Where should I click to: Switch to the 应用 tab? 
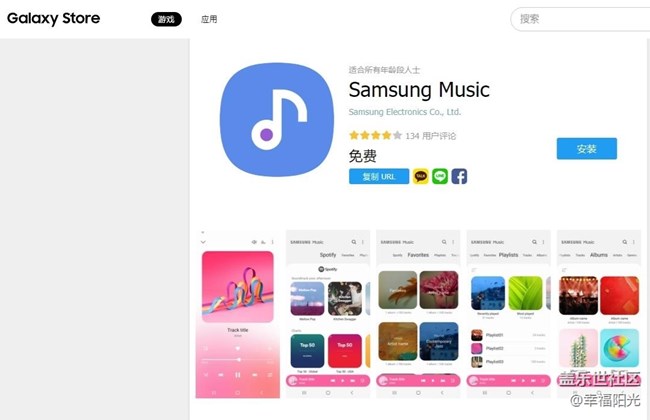click(x=209, y=19)
